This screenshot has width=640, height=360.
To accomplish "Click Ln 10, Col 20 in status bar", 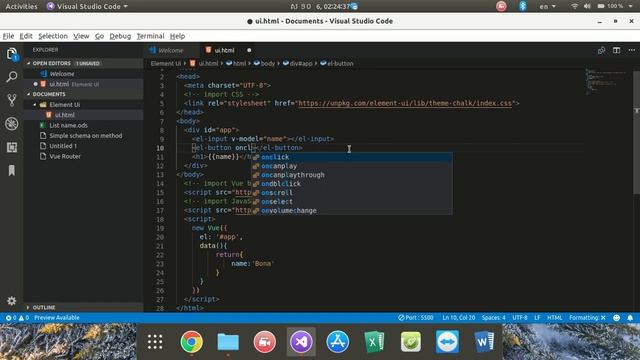I will tap(458, 318).
